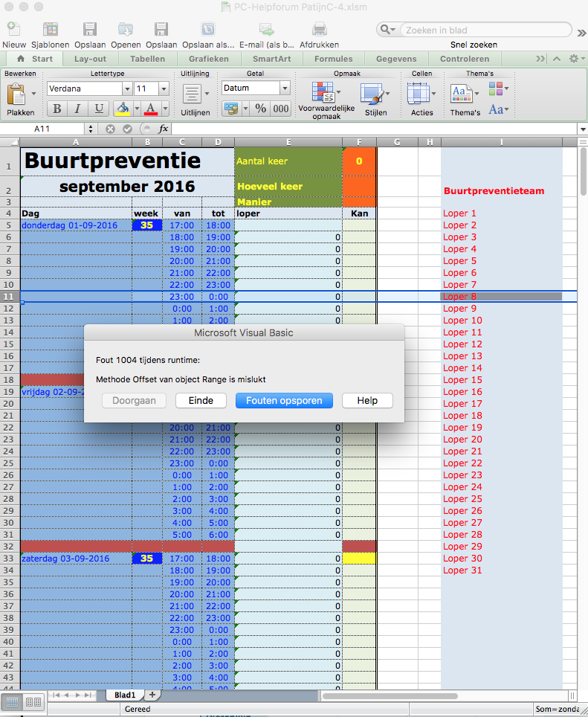Click the Fouten opsporen button
This screenshot has height=717, width=588.
coord(284,401)
